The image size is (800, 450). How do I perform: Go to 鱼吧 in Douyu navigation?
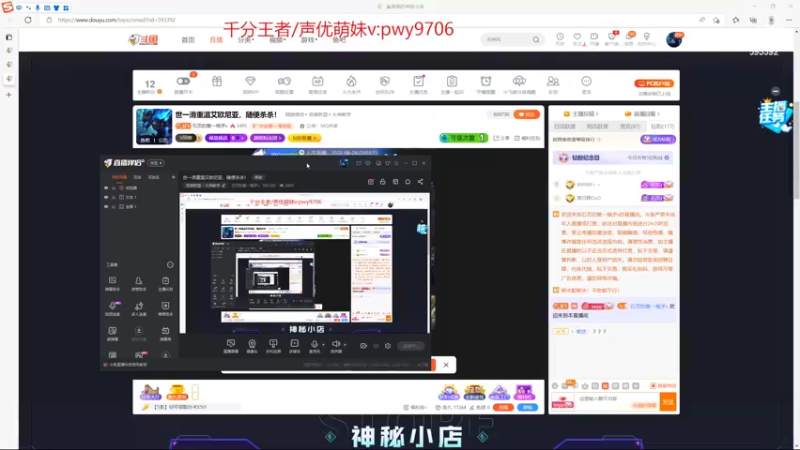coord(339,40)
